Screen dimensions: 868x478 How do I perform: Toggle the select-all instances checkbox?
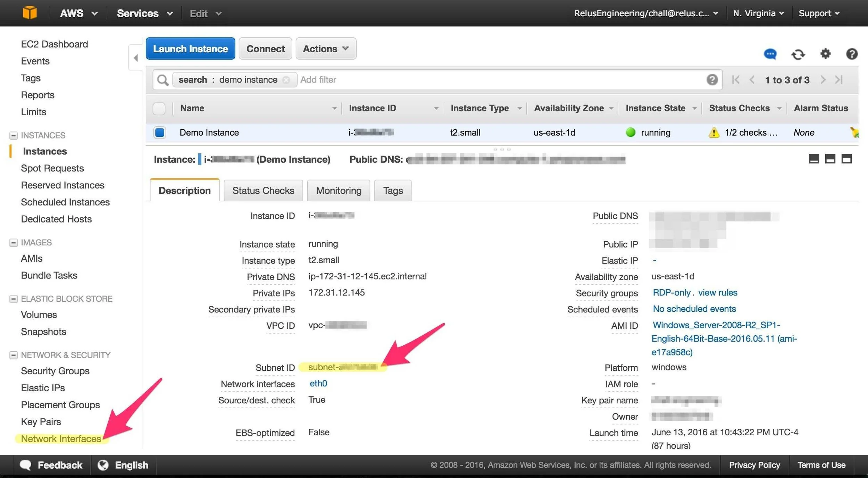tap(159, 109)
